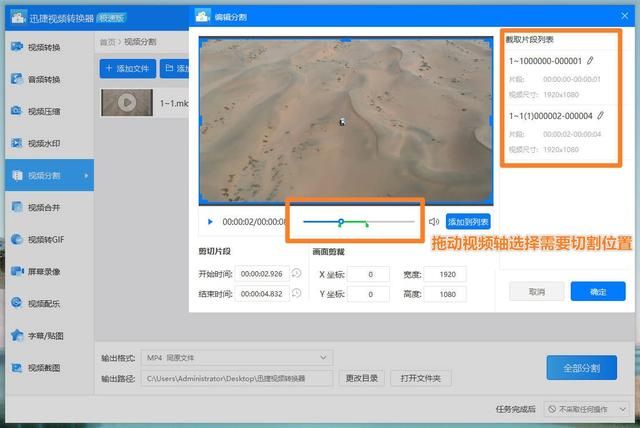This screenshot has width=640, height=428.
Task: Click the 添加到列表 button
Action: pos(468,222)
